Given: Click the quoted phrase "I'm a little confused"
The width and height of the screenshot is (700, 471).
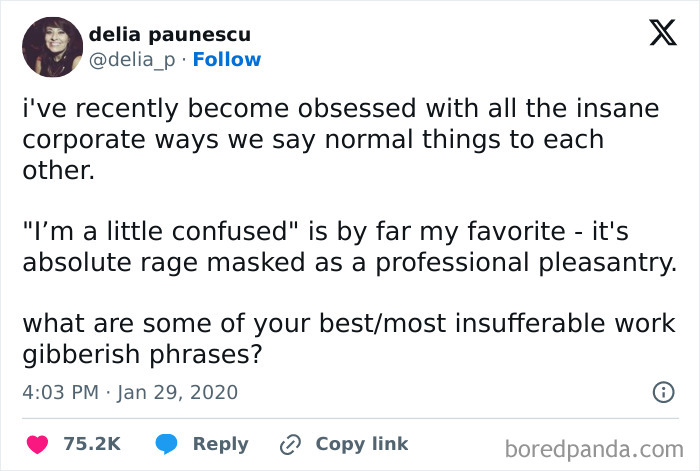Looking at the screenshot, I should 161,232.
